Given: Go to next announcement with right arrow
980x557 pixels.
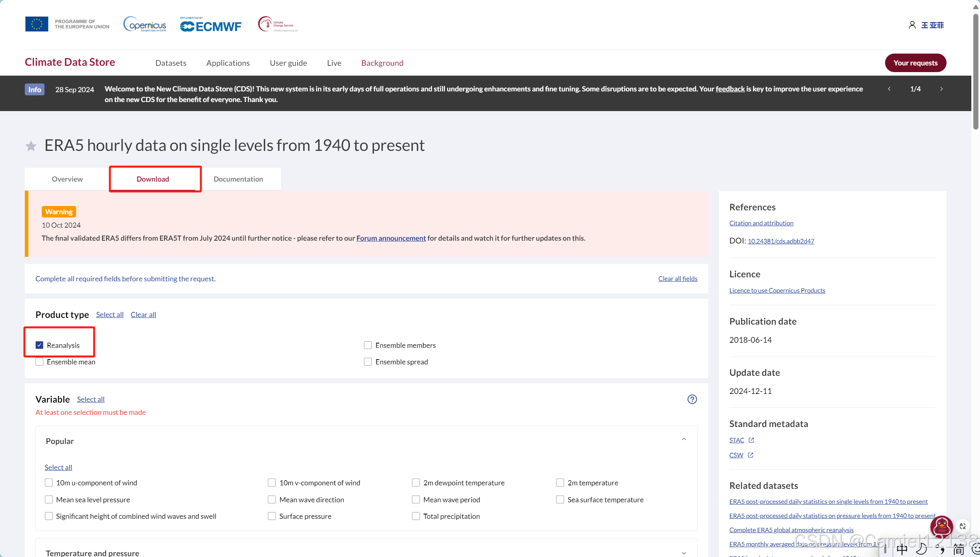Looking at the screenshot, I should tap(941, 89).
